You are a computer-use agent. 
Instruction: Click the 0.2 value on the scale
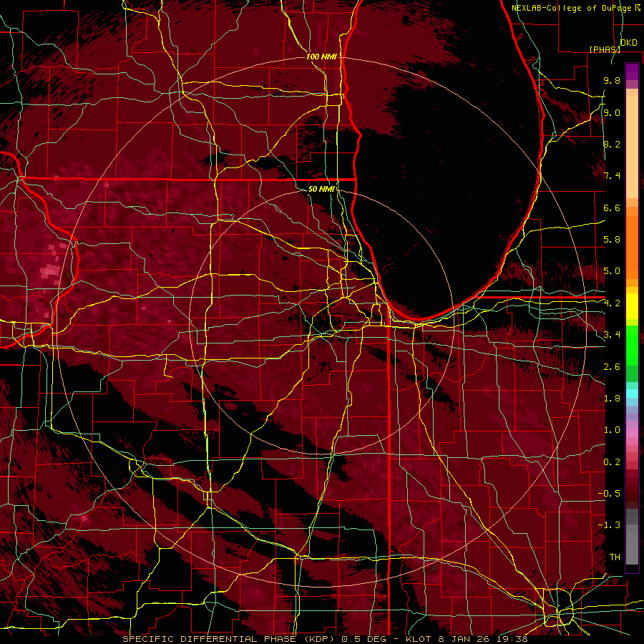tap(612, 462)
